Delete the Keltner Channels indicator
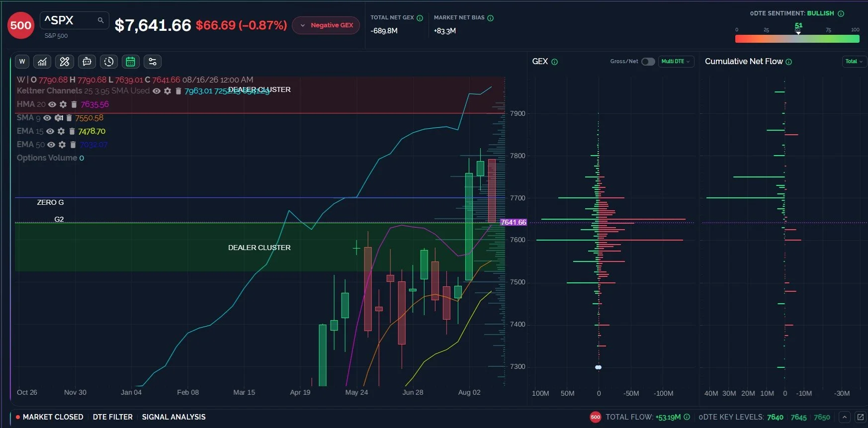The height and width of the screenshot is (428, 868). (x=178, y=91)
